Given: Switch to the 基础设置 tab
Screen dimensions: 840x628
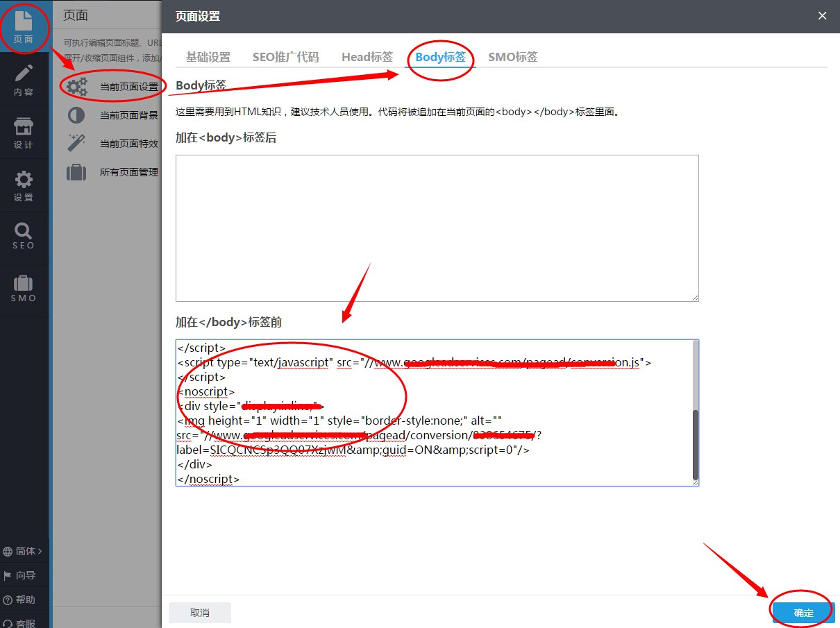Looking at the screenshot, I should 208,57.
